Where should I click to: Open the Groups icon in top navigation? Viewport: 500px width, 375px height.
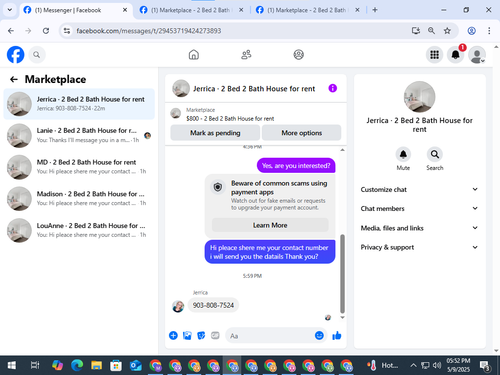point(298,55)
